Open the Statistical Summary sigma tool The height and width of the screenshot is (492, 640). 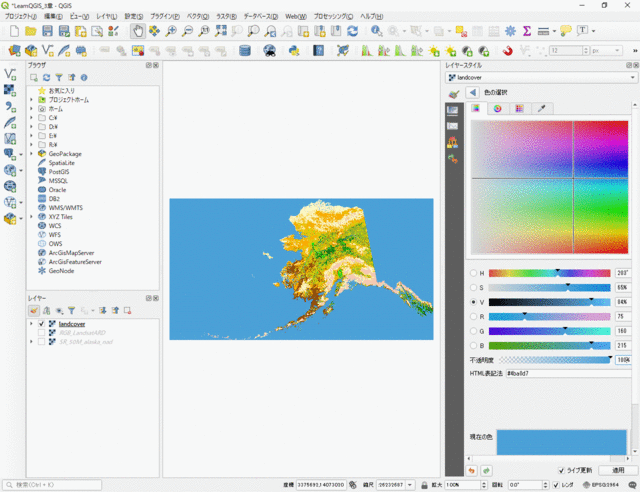pyautogui.click(x=527, y=31)
